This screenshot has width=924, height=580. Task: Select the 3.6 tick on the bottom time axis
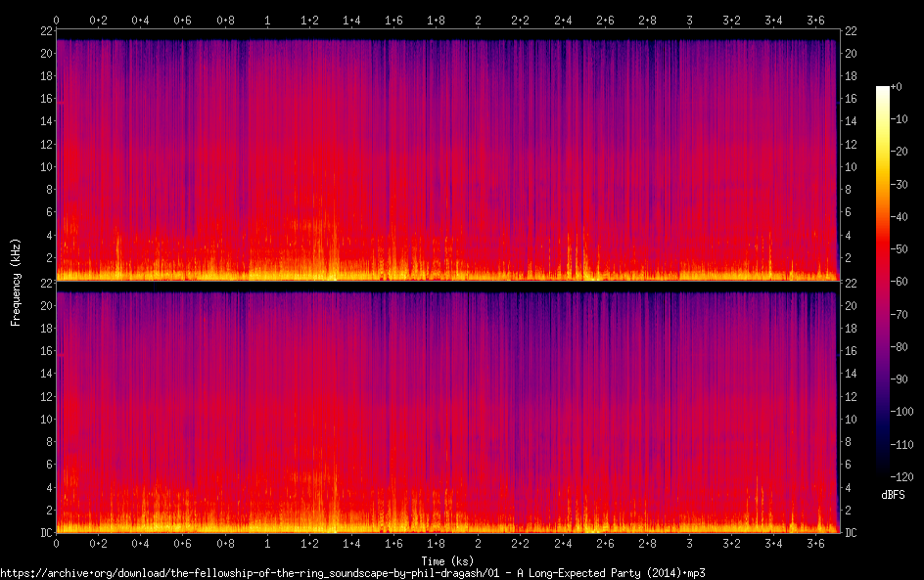pos(815,543)
